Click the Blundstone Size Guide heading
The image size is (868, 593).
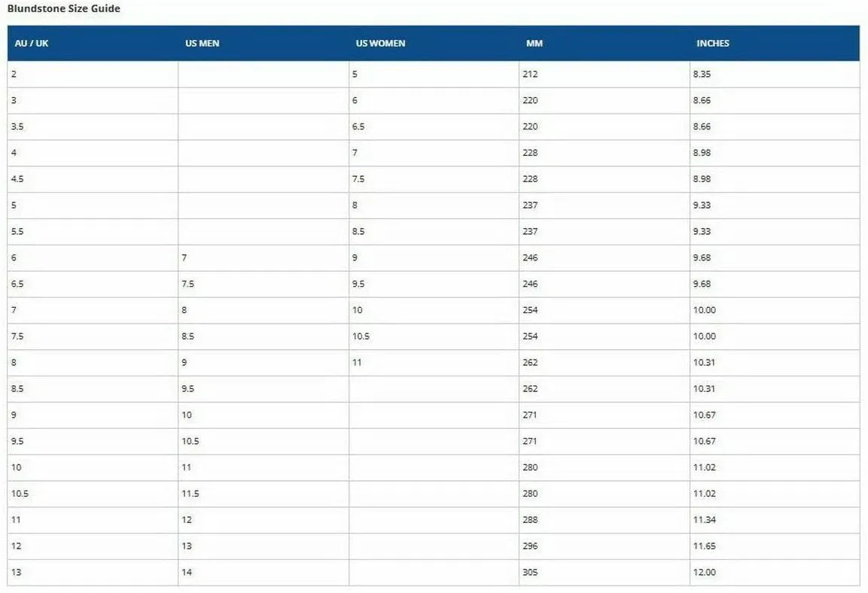(64, 8)
